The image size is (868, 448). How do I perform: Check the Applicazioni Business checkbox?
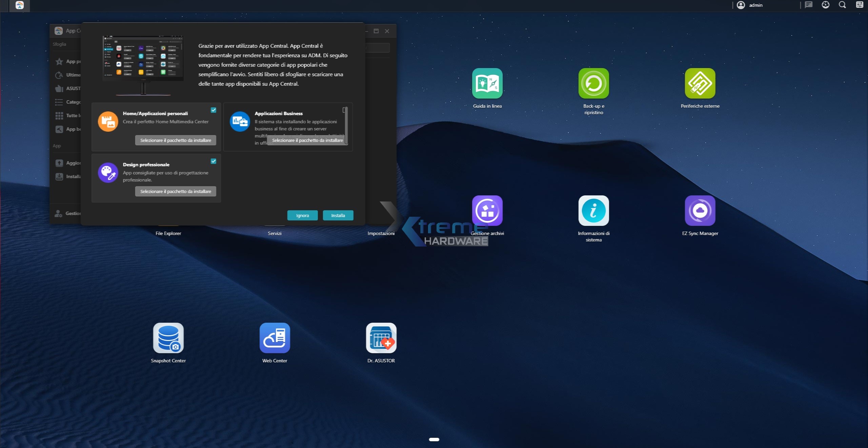344,110
